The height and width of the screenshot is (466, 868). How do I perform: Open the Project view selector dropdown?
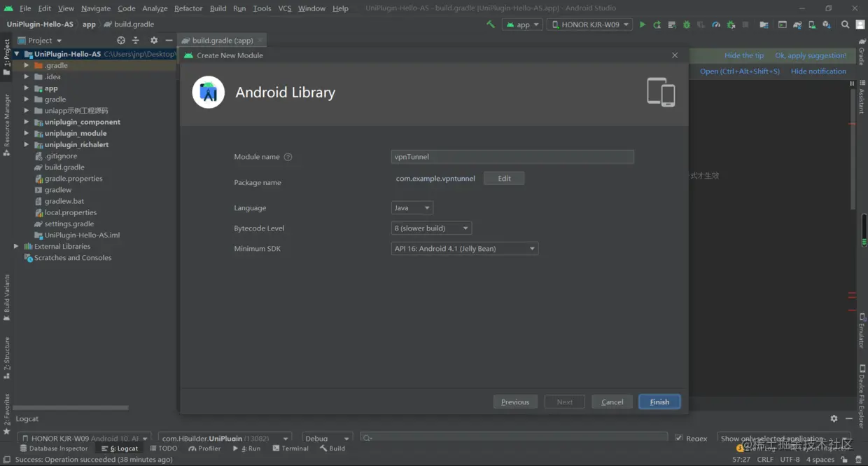[41, 41]
